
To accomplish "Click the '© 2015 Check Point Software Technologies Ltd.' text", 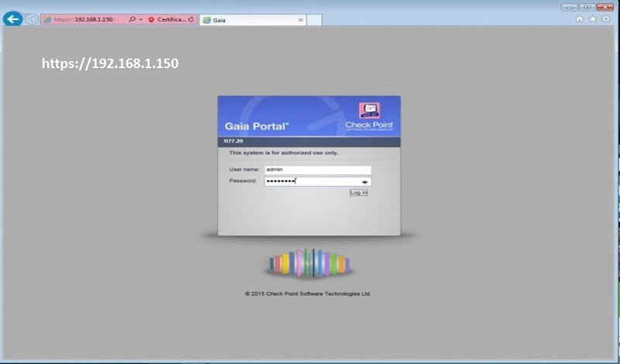I will coord(308,294).
